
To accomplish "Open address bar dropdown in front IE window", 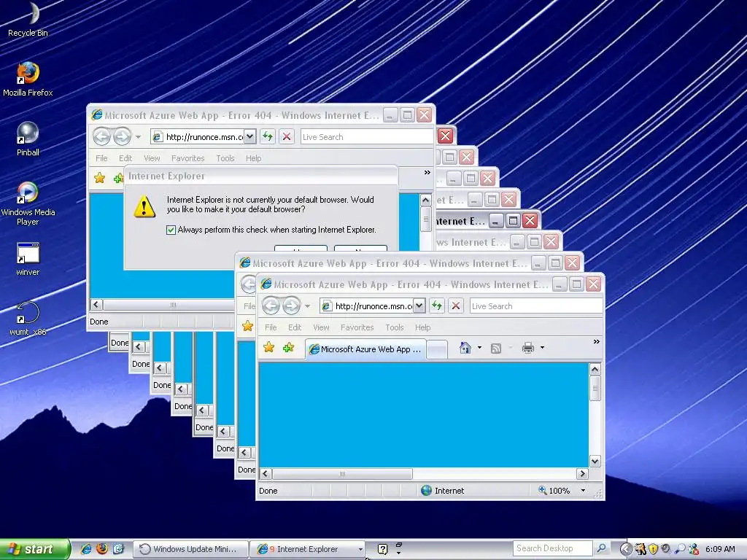I will (419, 306).
